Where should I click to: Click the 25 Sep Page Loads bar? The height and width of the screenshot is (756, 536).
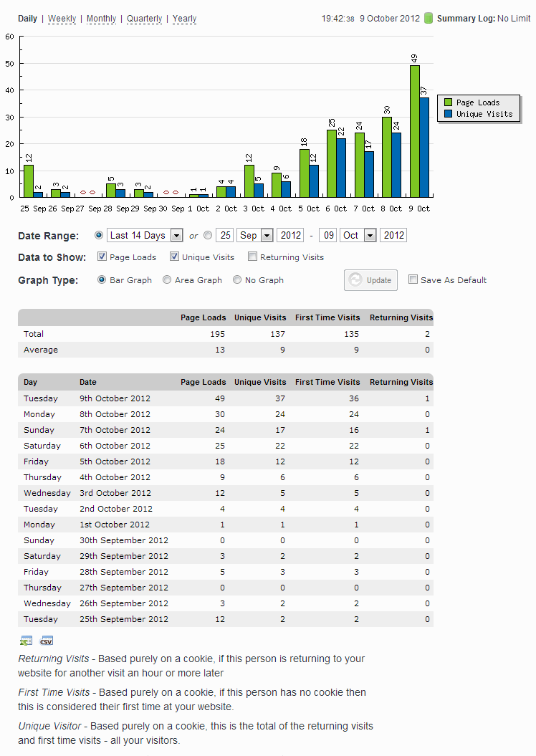point(29,181)
